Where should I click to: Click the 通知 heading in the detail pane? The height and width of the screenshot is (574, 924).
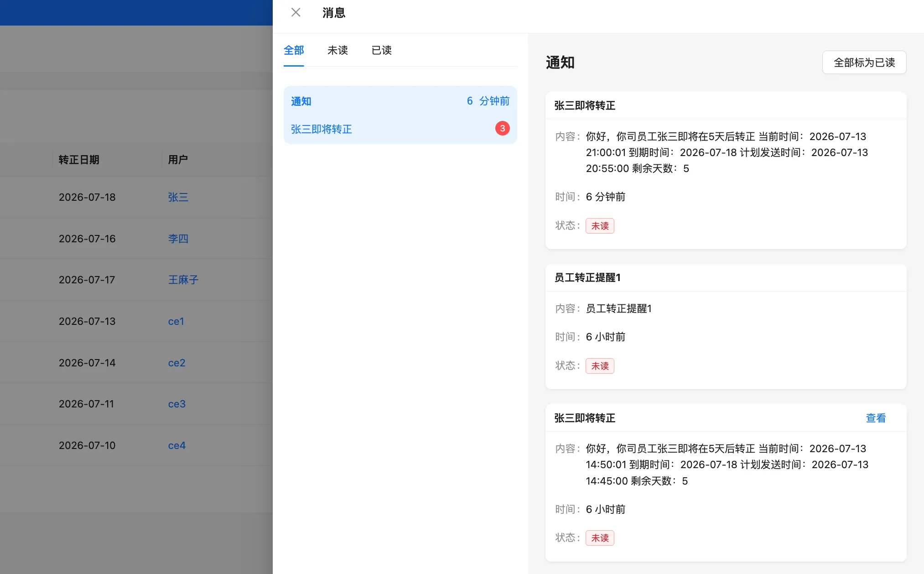tap(560, 63)
